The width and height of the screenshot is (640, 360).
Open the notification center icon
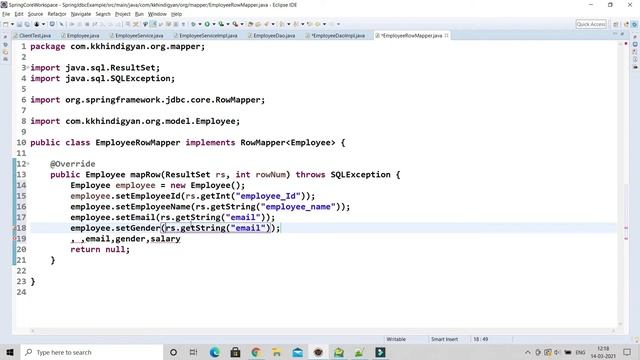[x=627, y=352]
